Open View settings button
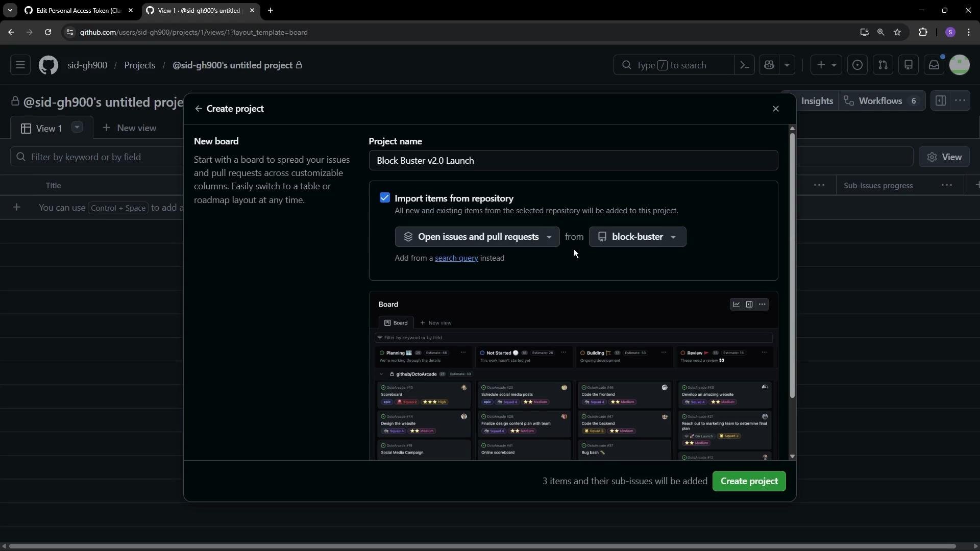This screenshot has height=551, width=980. click(944, 157)
